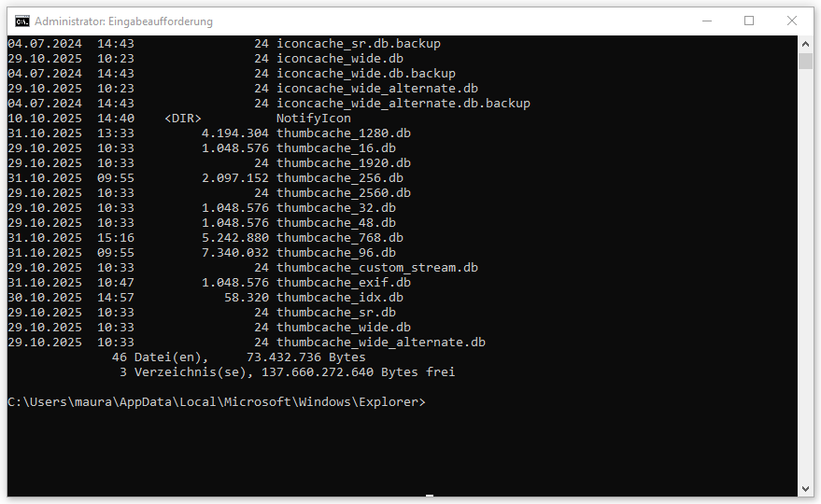Click file name thumbcache_wide_alternate.db
Image resolution: width=821 pixels, height=504 pixels.
click(x=381, y=342)
